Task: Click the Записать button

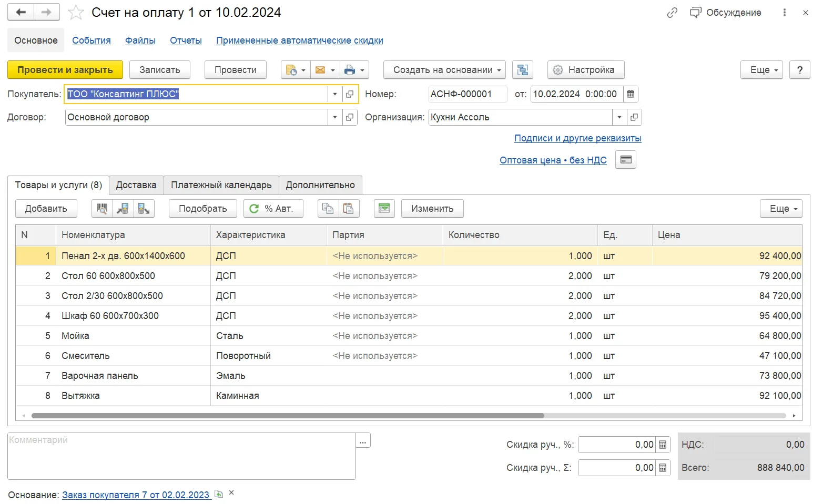Action: (160, 70)
